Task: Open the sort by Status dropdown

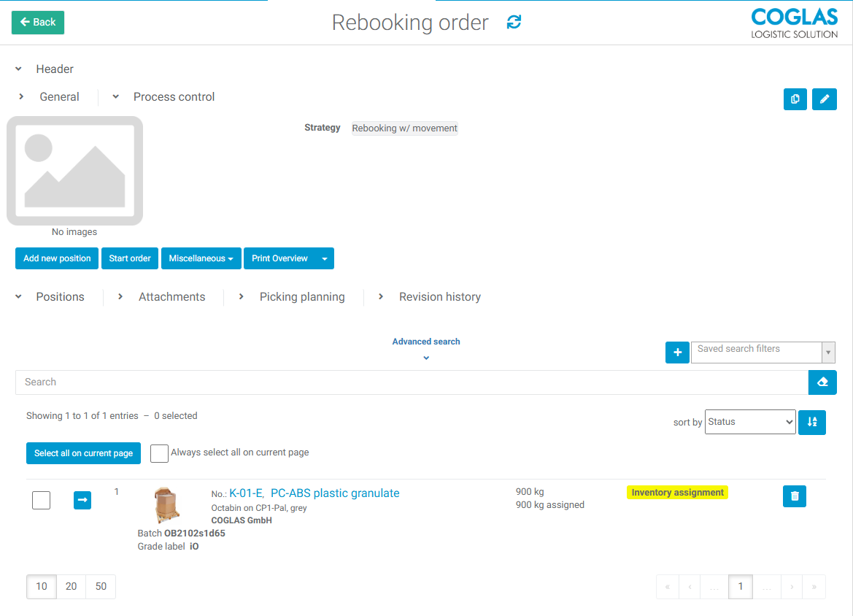Action: pyautogui.click(x=749, y=422)
